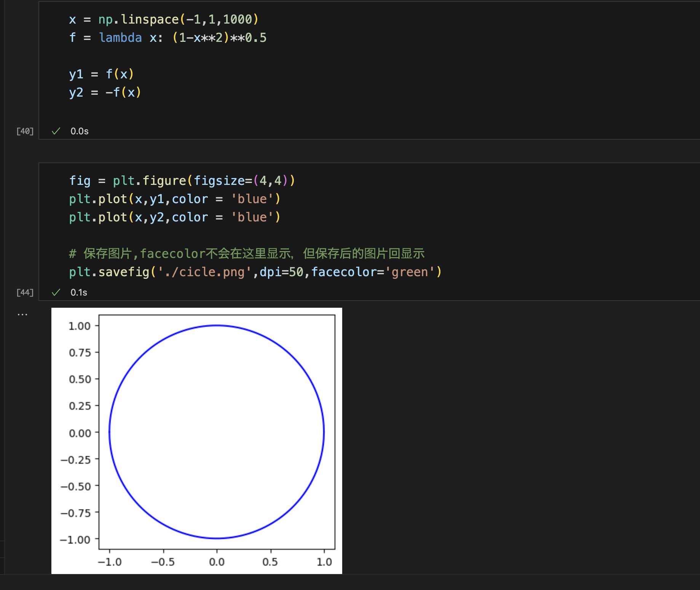This screenshot has width=700, height=590.
Task: Click the 1.00 y-axis tick label
Action: point(80,326)
